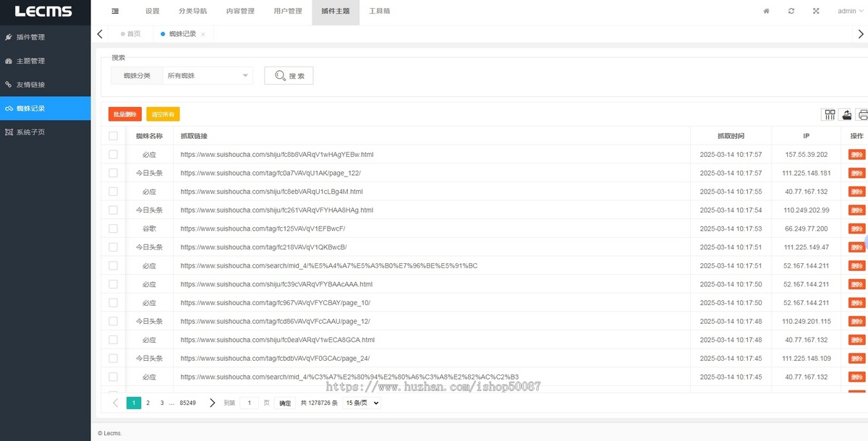Click the 蜘蛛名称 column header

(149, 136)
